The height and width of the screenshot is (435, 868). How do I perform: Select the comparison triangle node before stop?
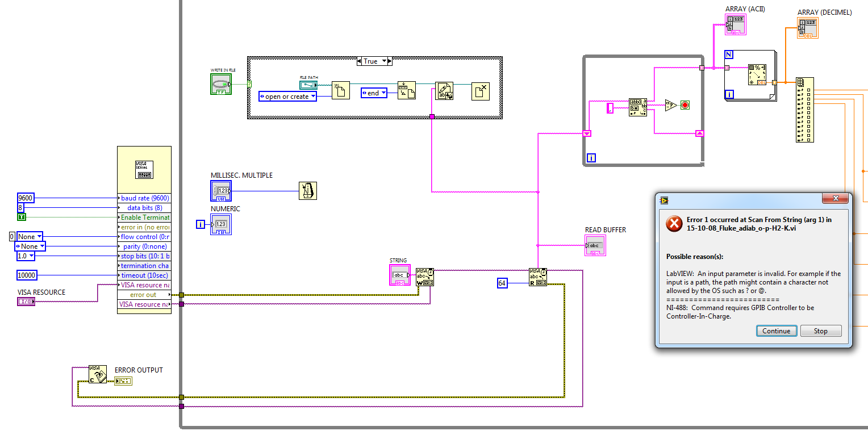[671, 105]
